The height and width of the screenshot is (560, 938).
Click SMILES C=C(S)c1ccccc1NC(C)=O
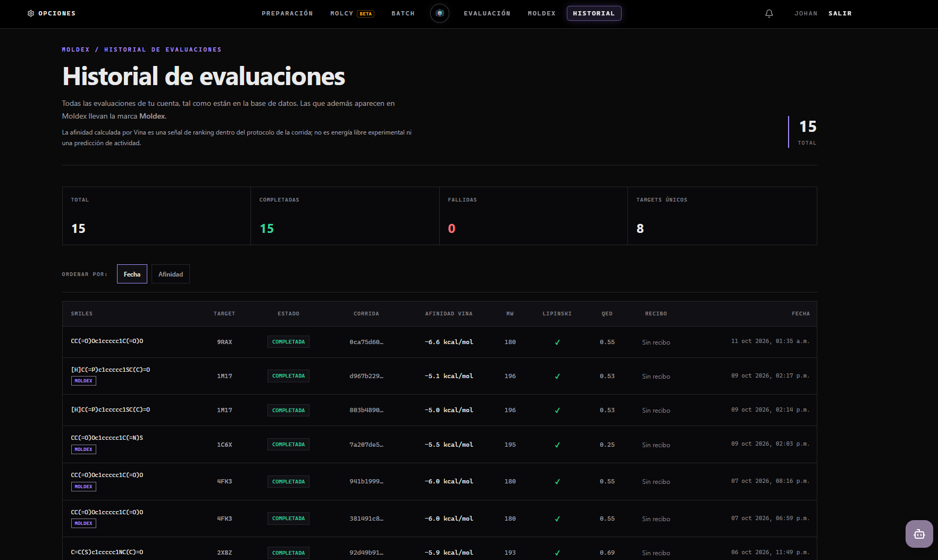pos(107,552)
